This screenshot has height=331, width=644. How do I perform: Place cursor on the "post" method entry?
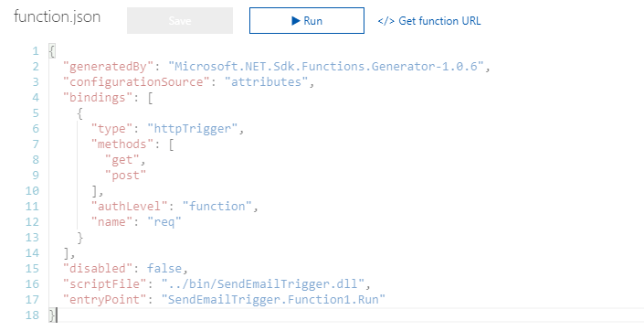pos(126,176)
